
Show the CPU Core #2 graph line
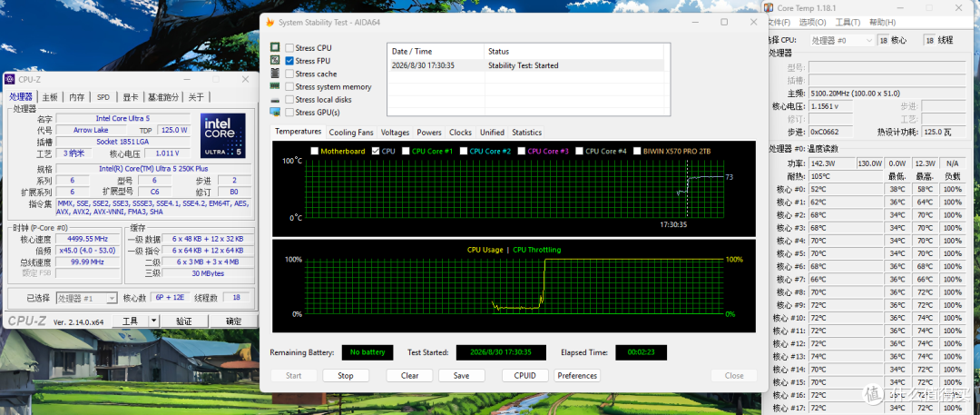pyautogui.click(x=463, y=151)
